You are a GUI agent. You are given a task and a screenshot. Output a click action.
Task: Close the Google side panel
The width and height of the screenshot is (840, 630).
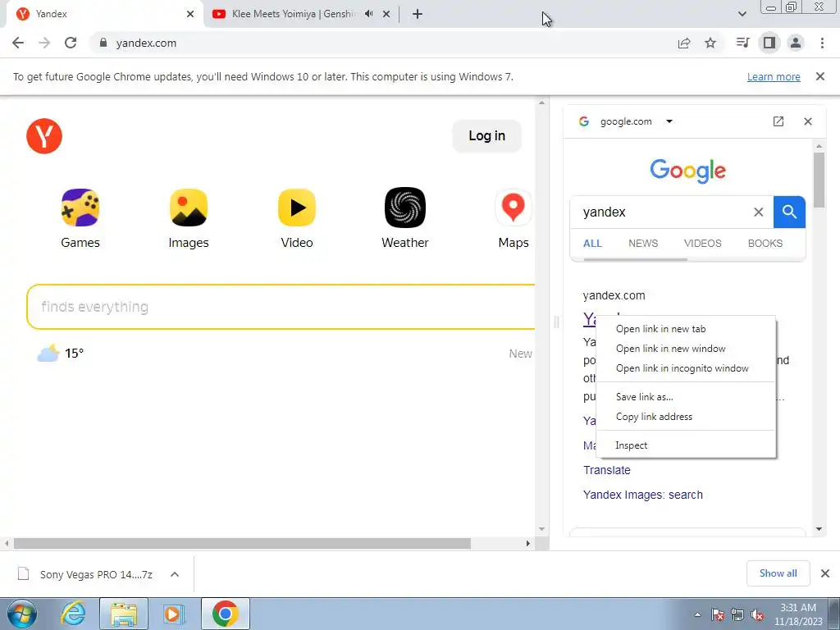click(x=808, y=121)
